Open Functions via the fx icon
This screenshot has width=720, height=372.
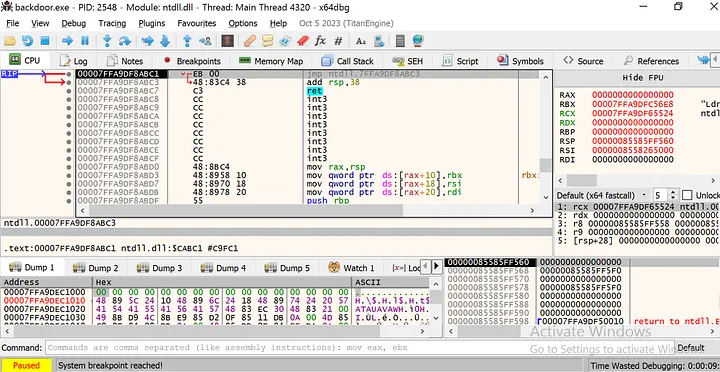click(320, 41)
